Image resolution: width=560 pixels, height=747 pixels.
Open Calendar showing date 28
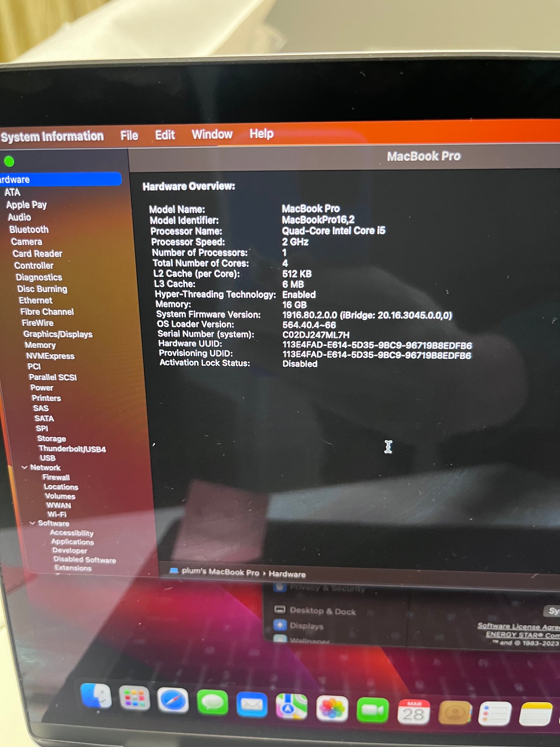click(x=414, y=712)
